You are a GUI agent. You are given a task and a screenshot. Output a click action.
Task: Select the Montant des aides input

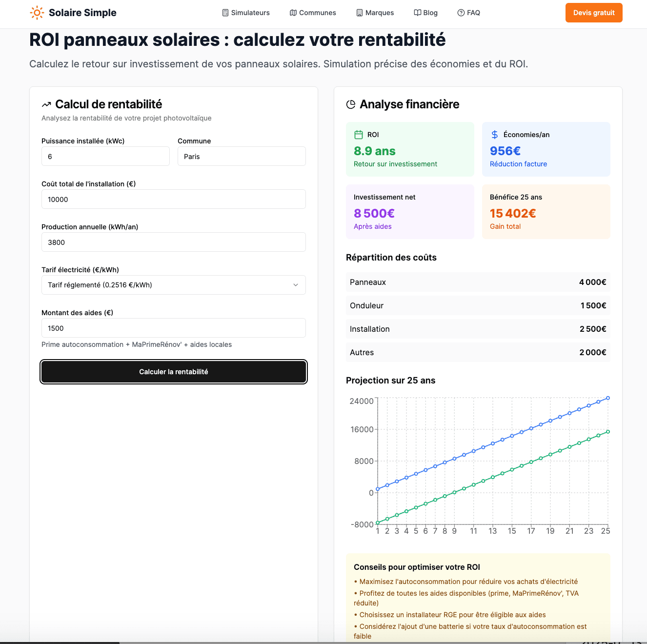click(173, 328)
